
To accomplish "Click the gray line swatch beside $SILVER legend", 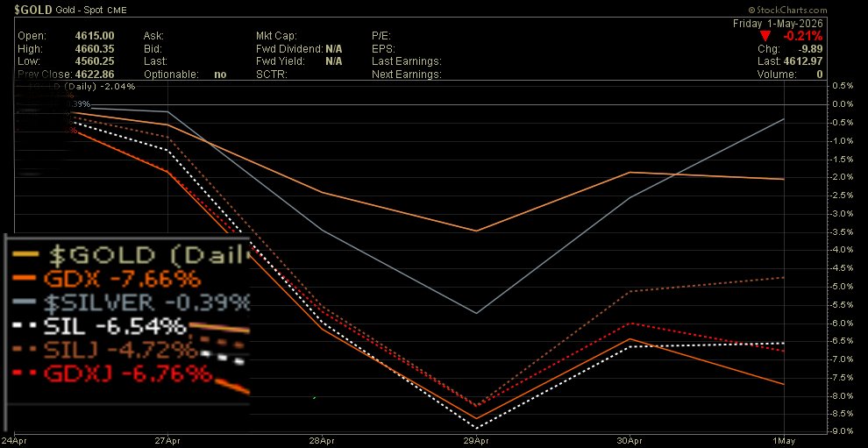I will (x=25, y=303).
